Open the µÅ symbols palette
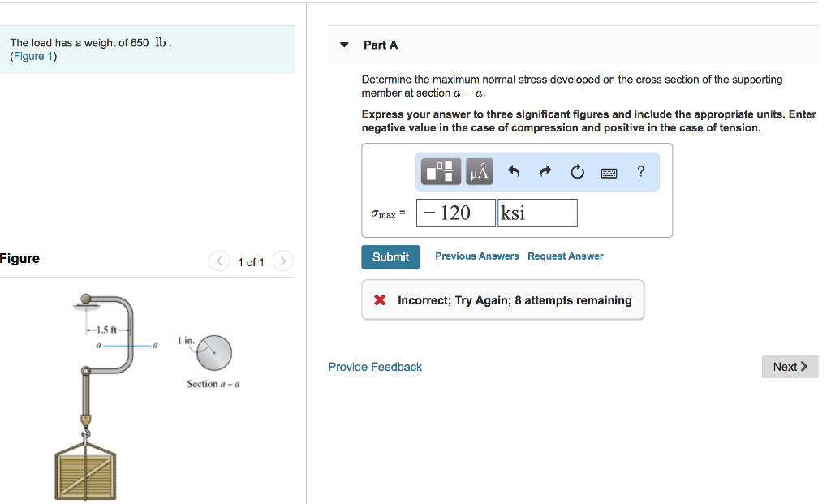The width and height of the screenshot is (831, 504). (480, 171)
